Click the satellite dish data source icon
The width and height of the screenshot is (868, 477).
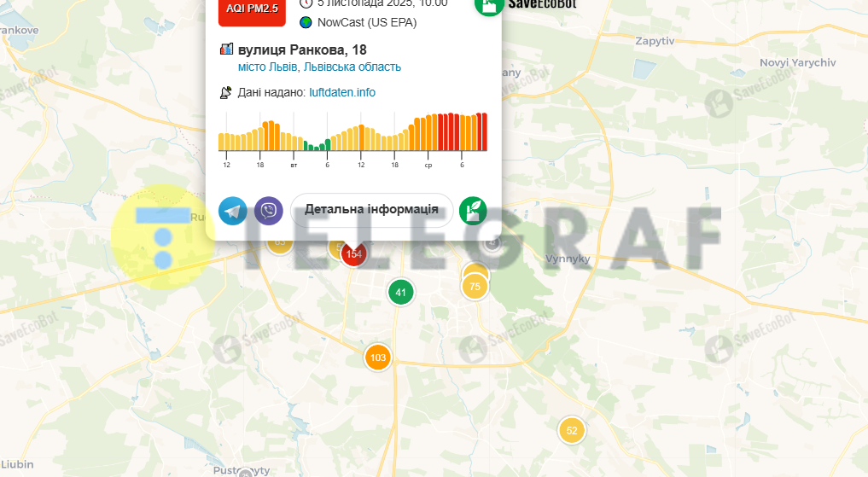click(x=226, y=92)
